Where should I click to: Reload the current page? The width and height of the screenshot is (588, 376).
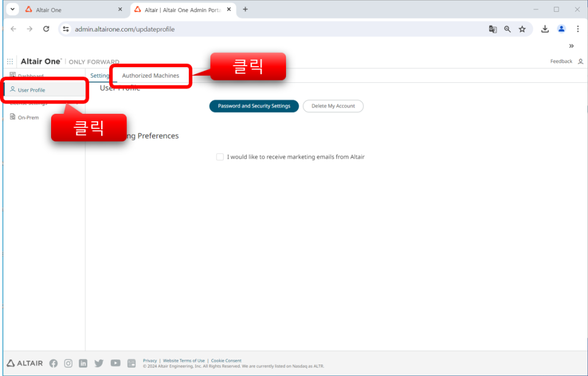tap(46, 29)
